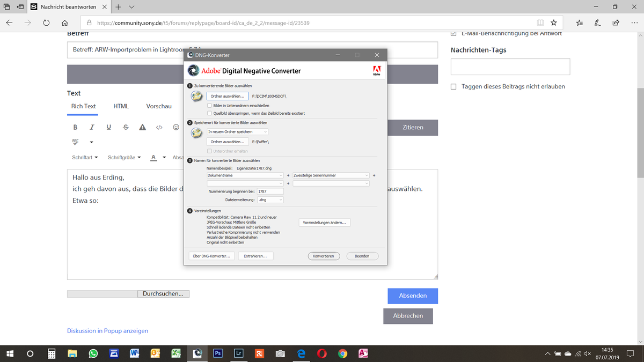Open Lightroom from the taskbar
Screen dimensions: 644x362
[x=238, y=353]
